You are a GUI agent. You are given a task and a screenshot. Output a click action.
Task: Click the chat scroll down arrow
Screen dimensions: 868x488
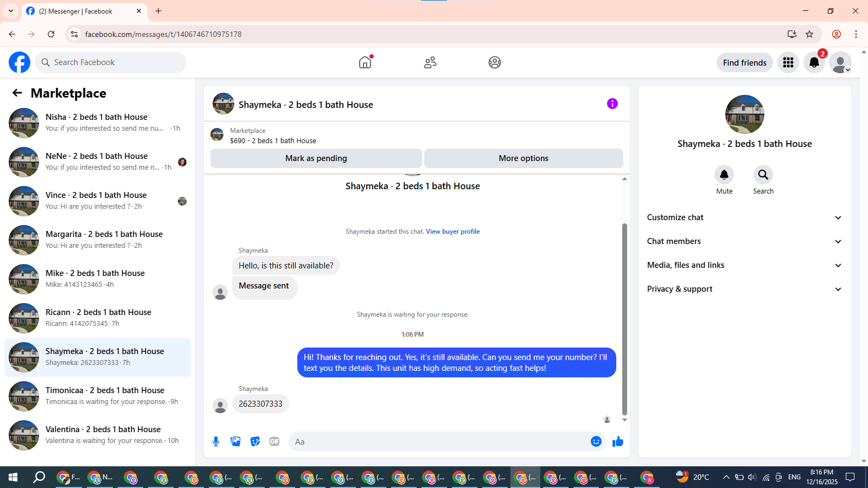point(624,420)
